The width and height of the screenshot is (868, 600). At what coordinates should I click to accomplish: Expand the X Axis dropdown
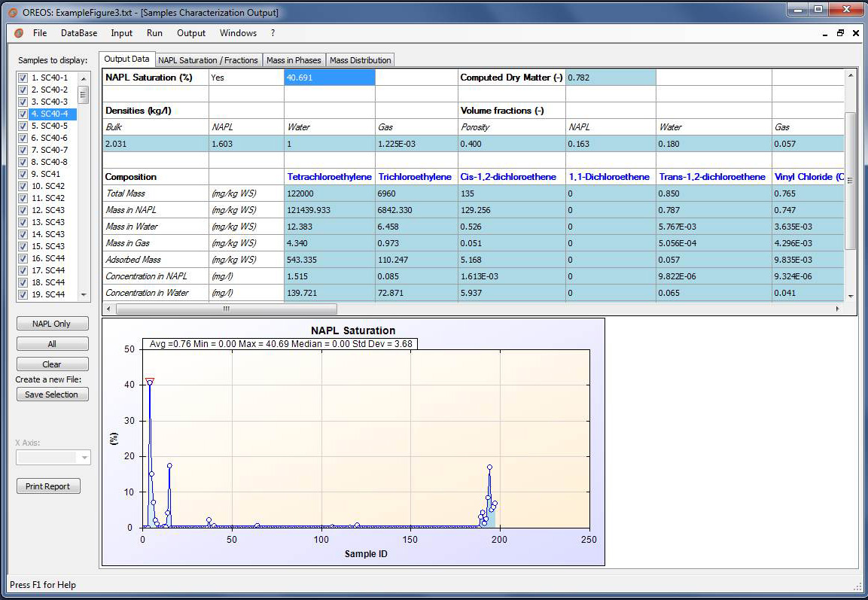[84, 457]
